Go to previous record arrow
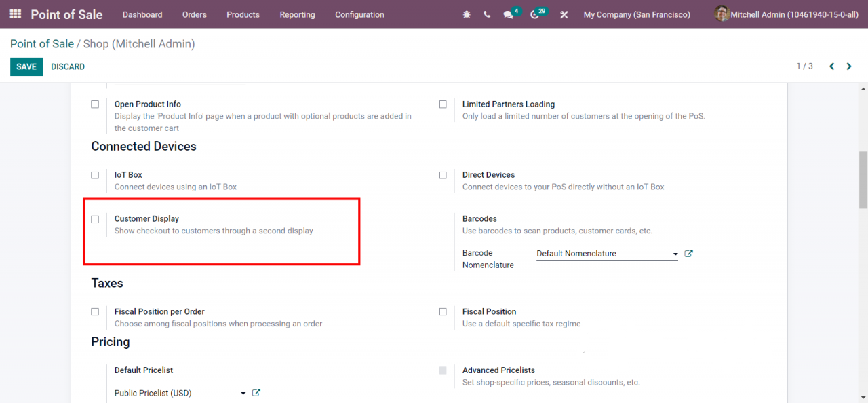Screen dimensions: 868x403 [x=831, y=66]
